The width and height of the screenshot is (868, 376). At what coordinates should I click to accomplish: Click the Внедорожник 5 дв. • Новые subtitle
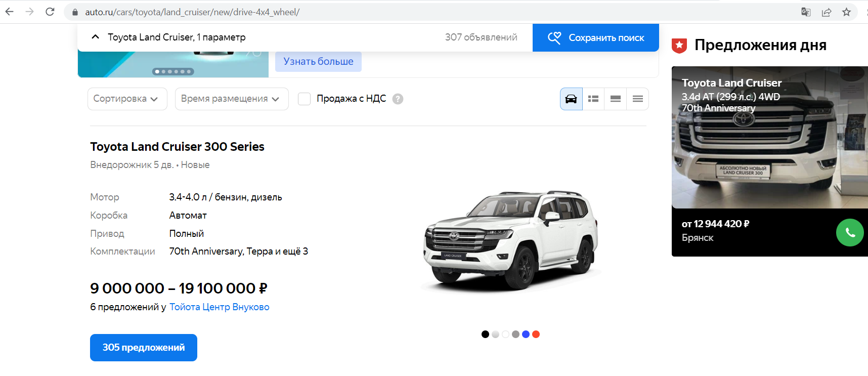pyautogui.click(x=150, y=165)
